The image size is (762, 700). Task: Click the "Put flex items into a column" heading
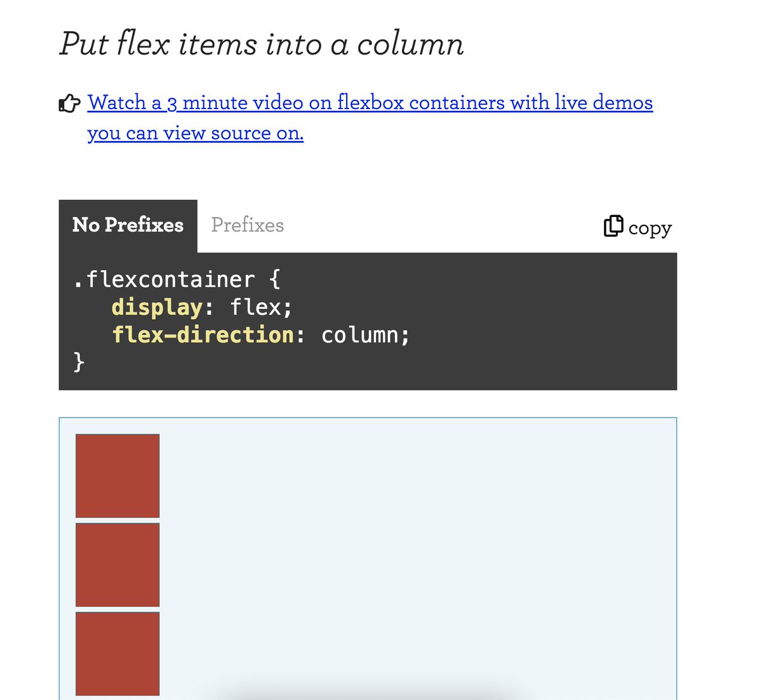pos(262,44)
